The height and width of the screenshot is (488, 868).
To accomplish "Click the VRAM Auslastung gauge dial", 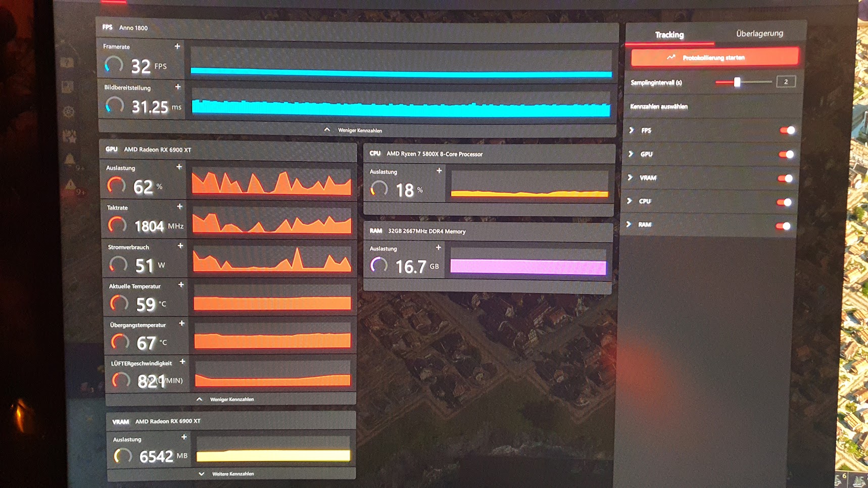I will point(123,456).
